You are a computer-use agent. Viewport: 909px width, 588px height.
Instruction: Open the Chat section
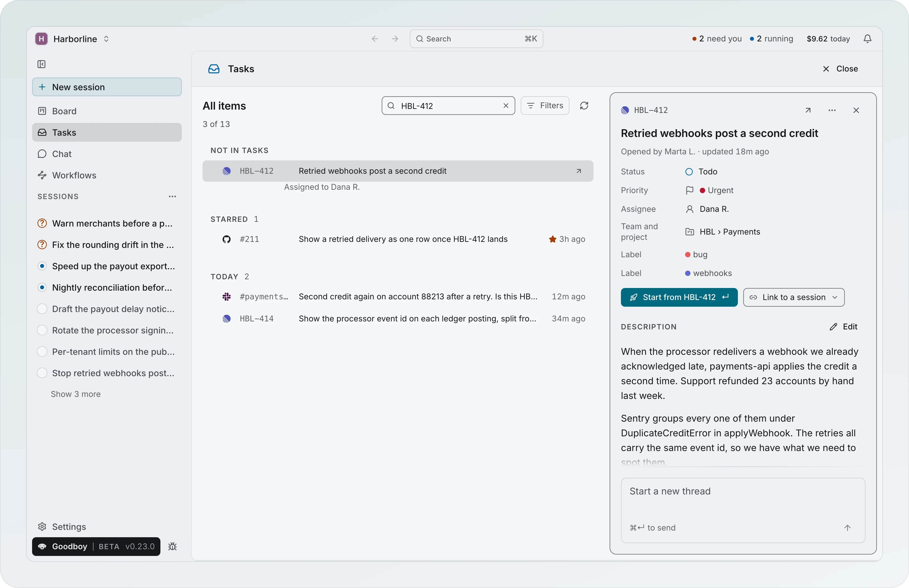[x=106, y=154]
